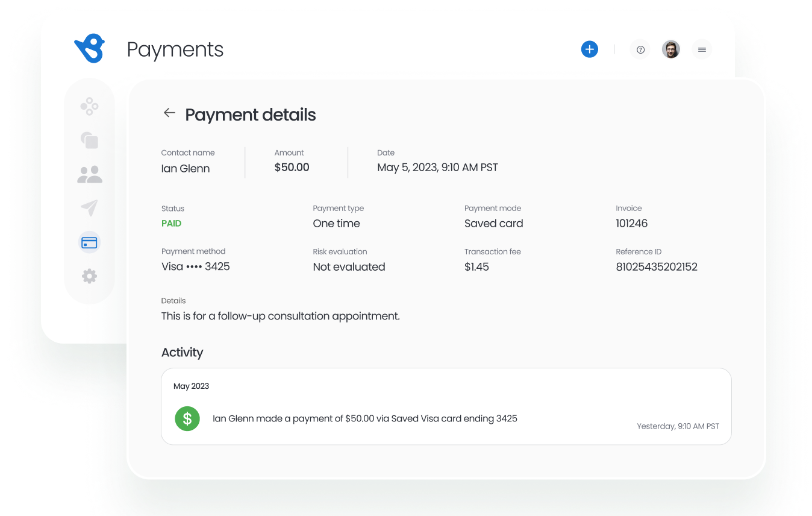812x516 pixels.
Task: Click the May 2023 label in Activity
Action: pos(191,386)
